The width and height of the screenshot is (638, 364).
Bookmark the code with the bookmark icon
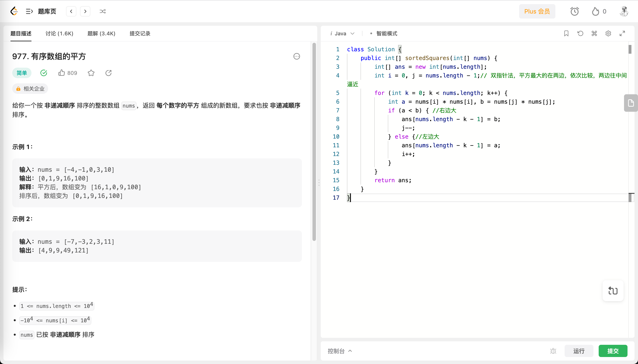click(566, 34)
